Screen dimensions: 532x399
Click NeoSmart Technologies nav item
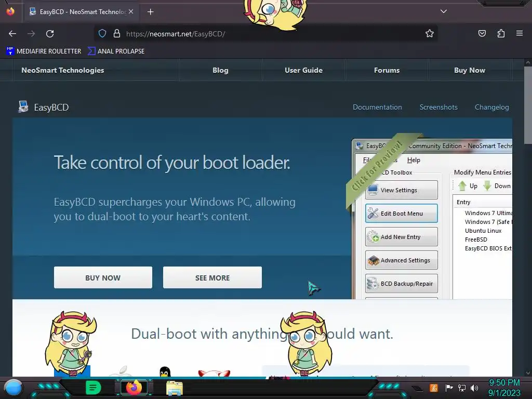63,70
